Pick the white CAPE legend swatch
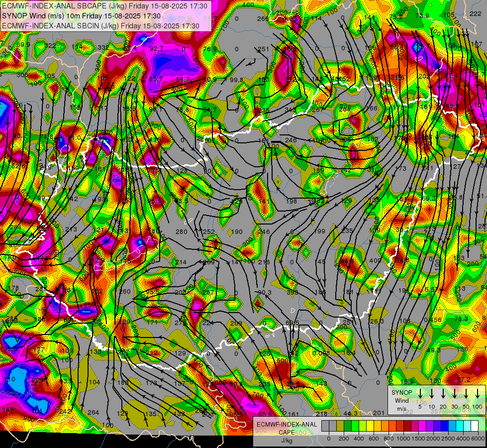The height and width of the screenshot is (448, 487). tap(475, 426)
